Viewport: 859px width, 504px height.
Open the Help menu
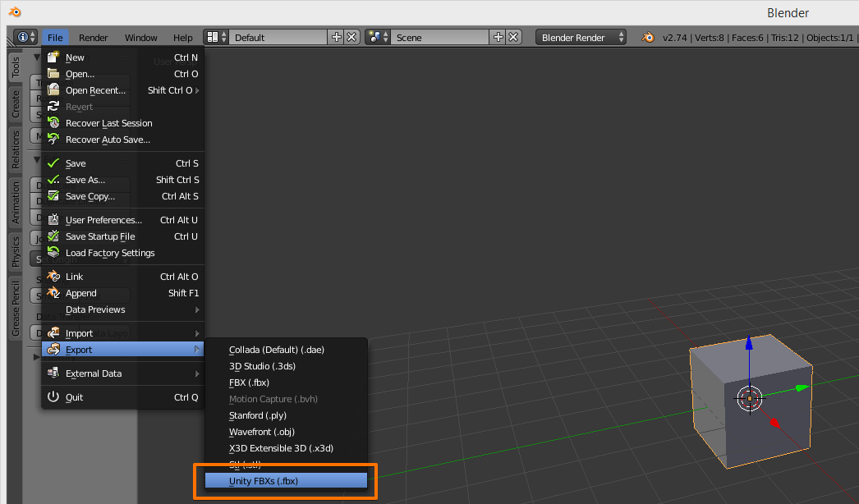coord(183,37)
